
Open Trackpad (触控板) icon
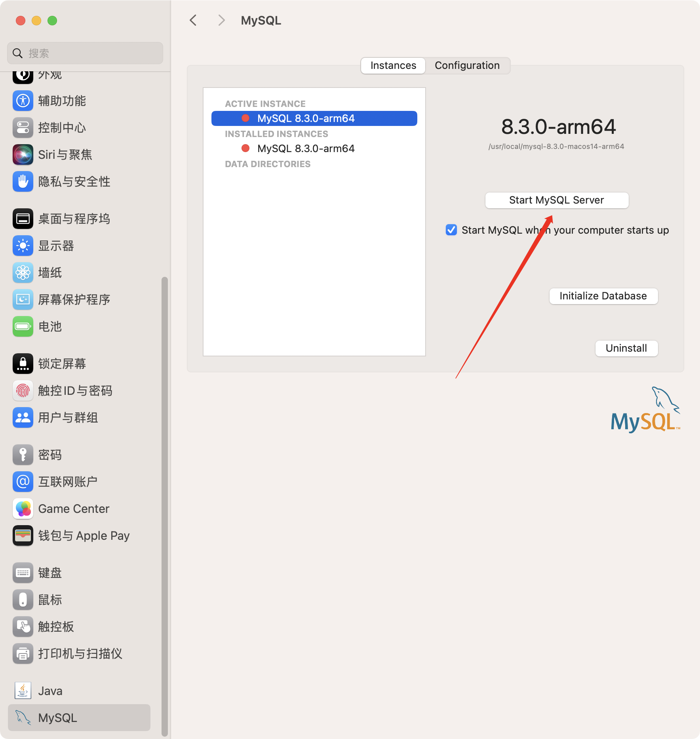point(23,627)
